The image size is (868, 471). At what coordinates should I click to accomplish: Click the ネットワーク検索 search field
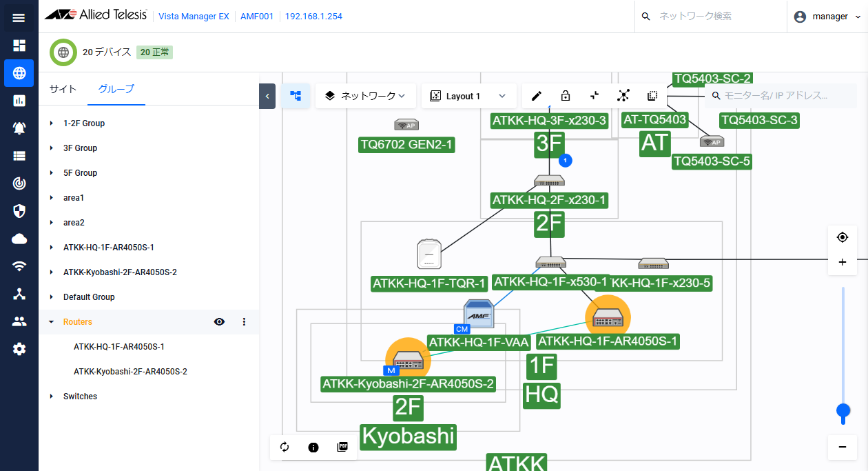pos(711,17)
